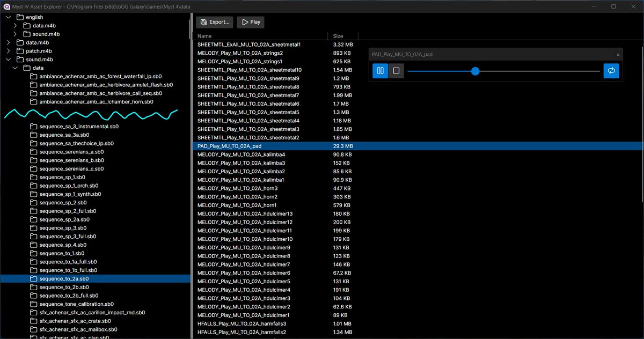This screenshot has height=339, width=644.
Task: Click folder icon of sfx_achenar_sfx_ac_mailbox.sb0
Action: [34, 329]
